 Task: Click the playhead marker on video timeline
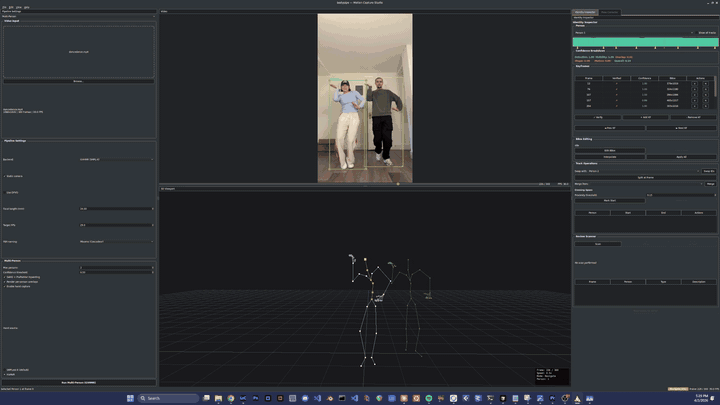pos(398,184)
